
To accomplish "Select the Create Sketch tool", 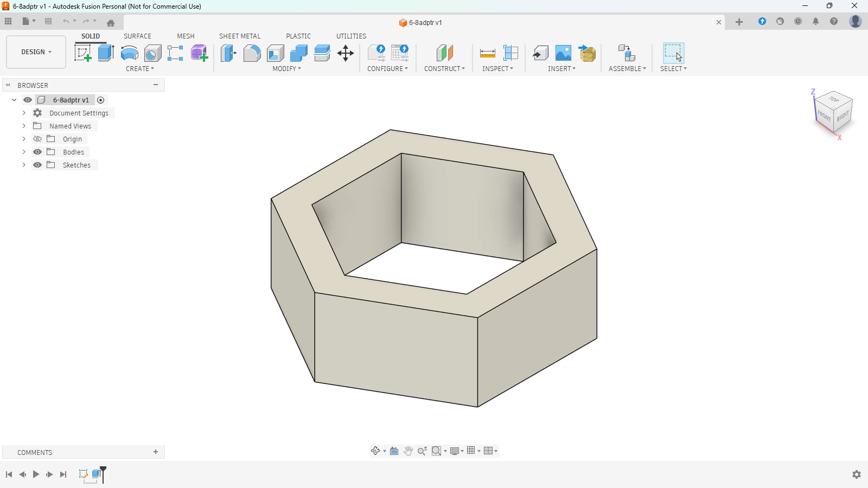I will pos(82,53).
